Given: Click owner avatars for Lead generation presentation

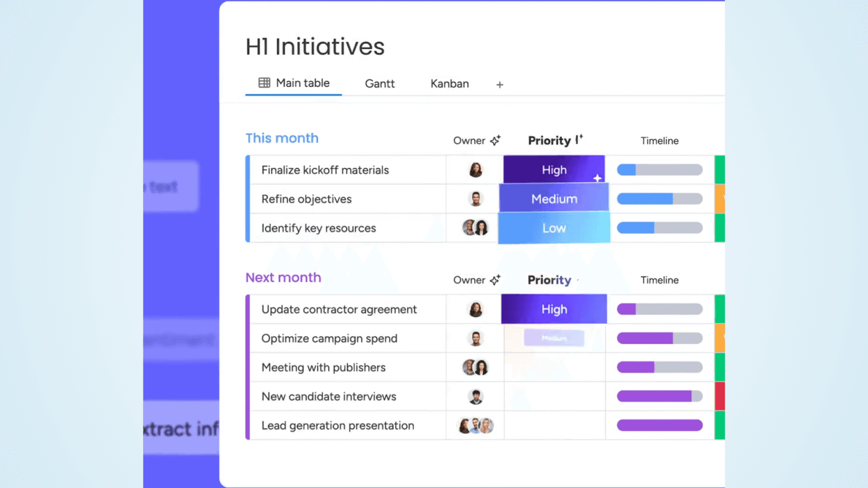Looking at the screenshot, I should [x=476, y=426].
